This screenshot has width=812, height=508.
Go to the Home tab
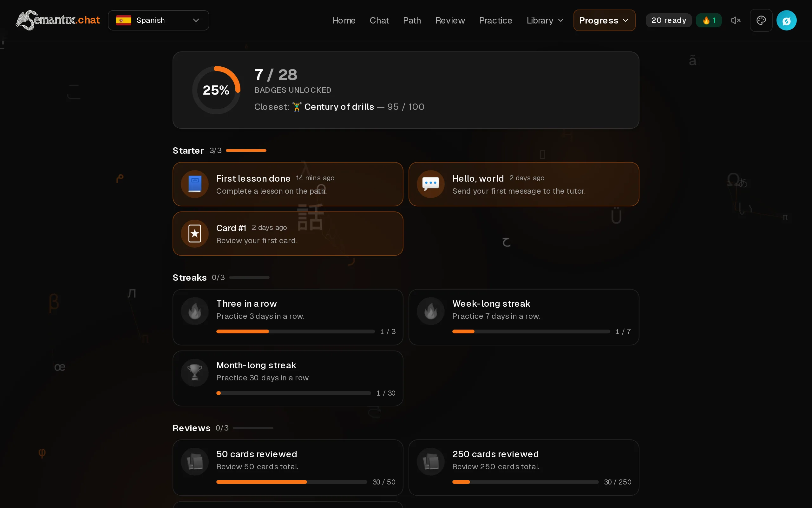point(344,21)
